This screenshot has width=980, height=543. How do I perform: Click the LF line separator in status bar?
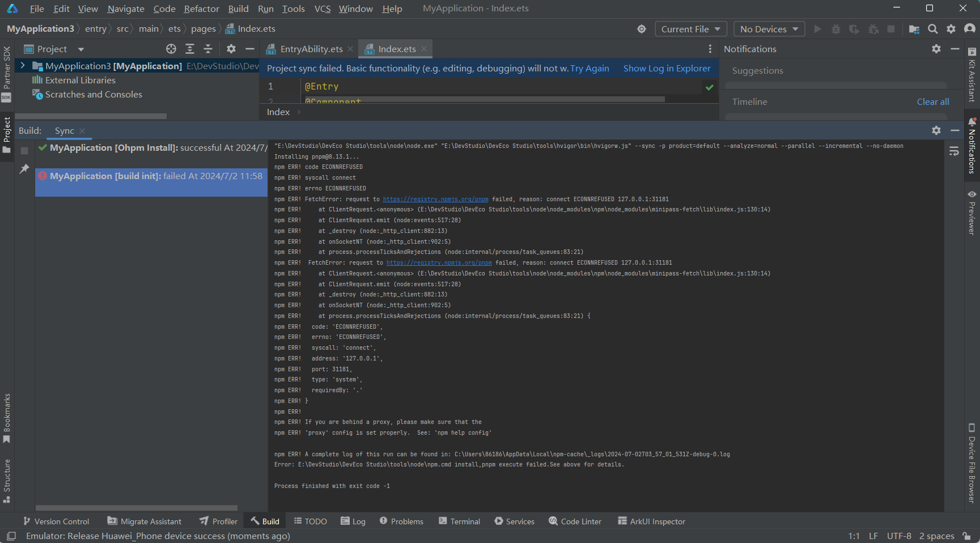(x=873, y=536)
